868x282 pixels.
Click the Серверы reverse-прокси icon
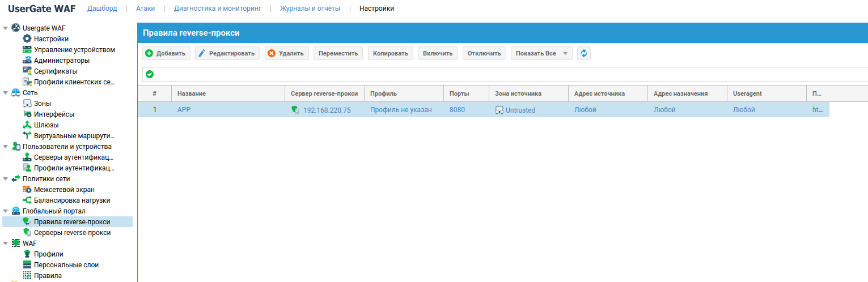[27, 233]
